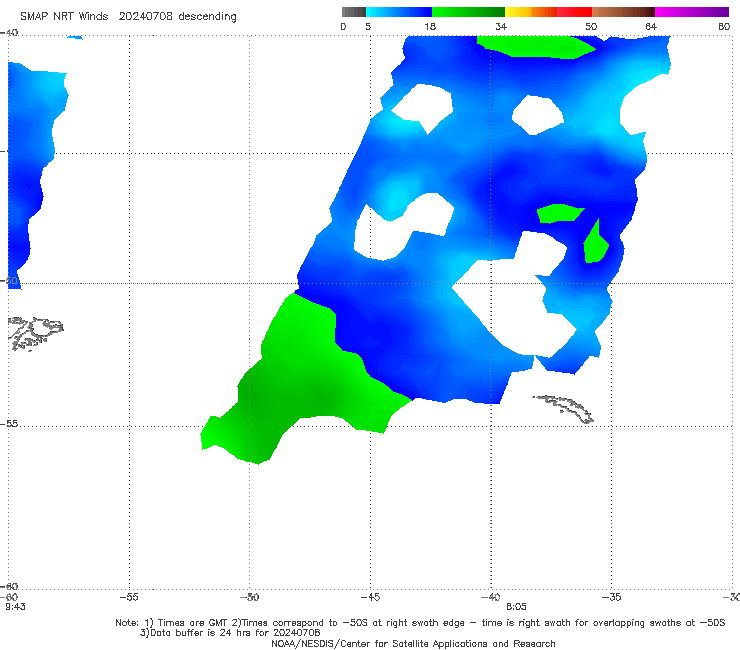
Task: Click the longitude label '-50' on the bottom axis
Action: 250,597
